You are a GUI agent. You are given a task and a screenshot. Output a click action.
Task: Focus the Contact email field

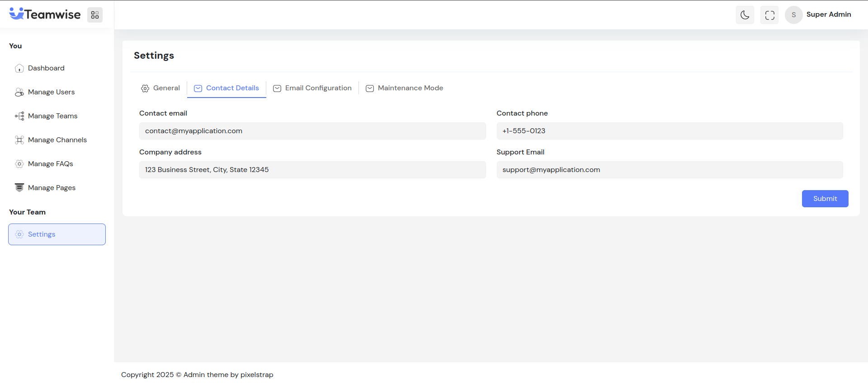click(x=312, y=131)
